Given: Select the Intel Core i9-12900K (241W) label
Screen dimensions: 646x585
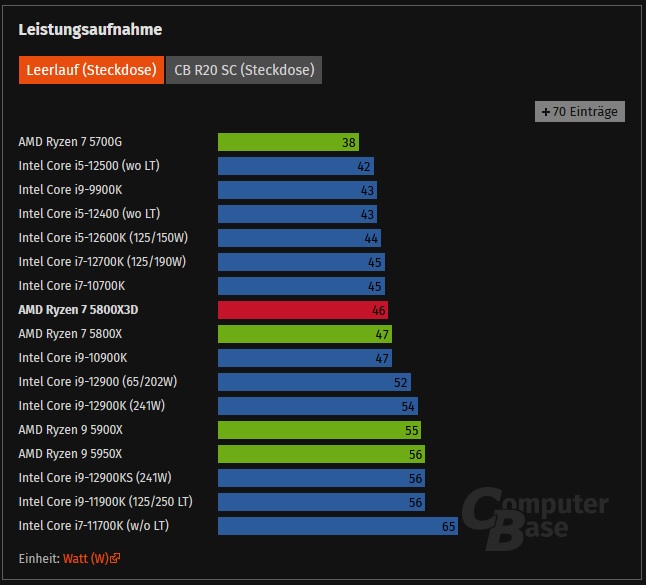Looking at the screenshot, I should [x=91, y=406].
